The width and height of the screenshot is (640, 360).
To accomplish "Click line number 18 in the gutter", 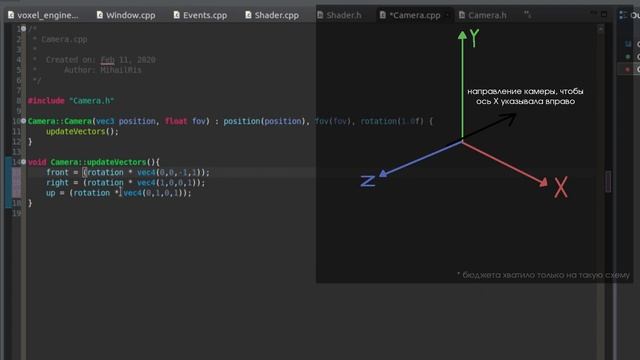I will 16,203.
